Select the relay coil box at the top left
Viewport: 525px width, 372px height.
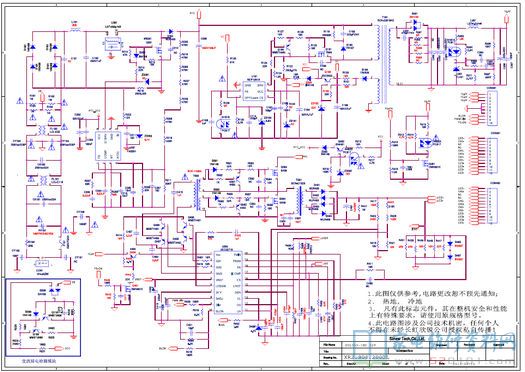pyautogui.click(x=112, y=44)
